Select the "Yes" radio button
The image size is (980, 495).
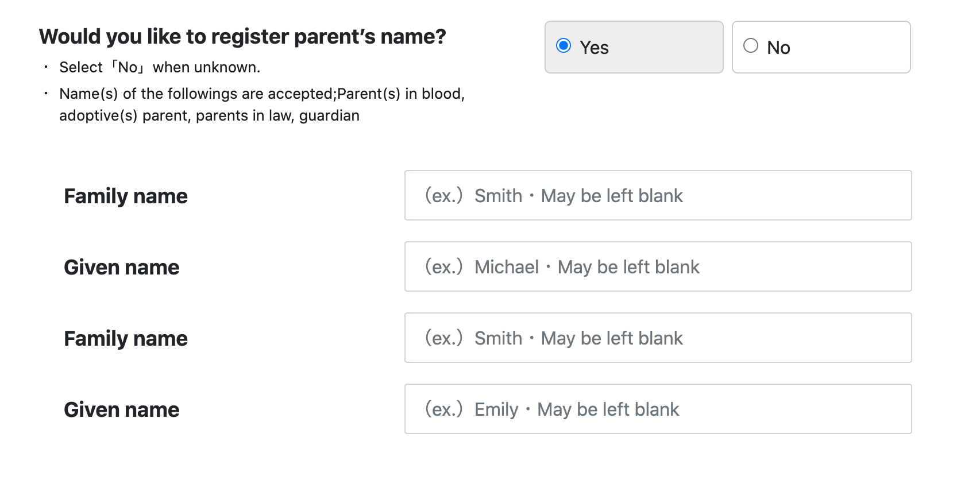[564, 45]
